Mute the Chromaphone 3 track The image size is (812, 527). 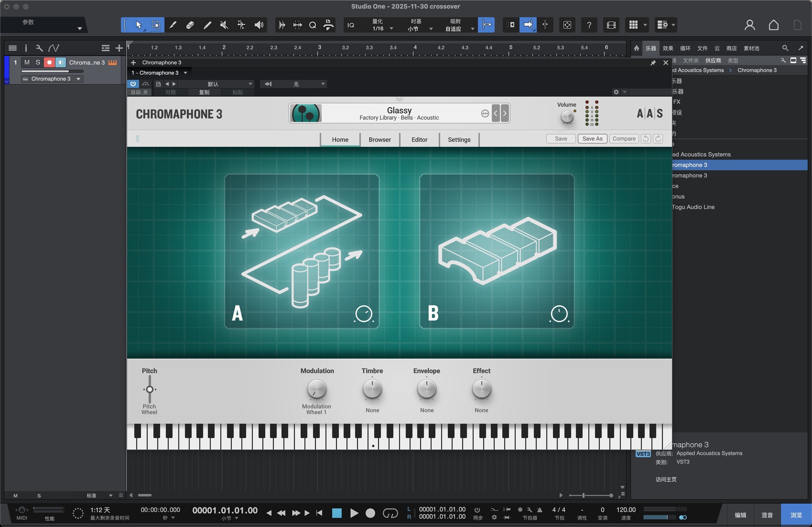(27, 62)
